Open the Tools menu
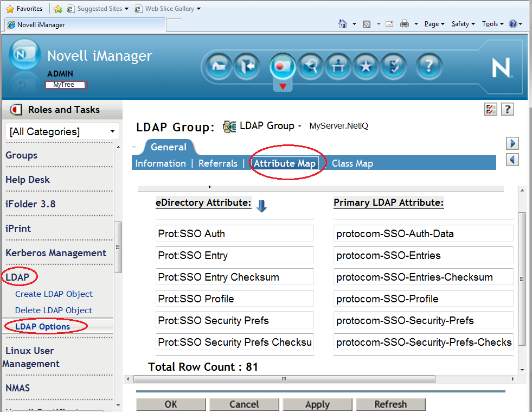The height and width of the screenshot is (412, 532). click(493, 24)
